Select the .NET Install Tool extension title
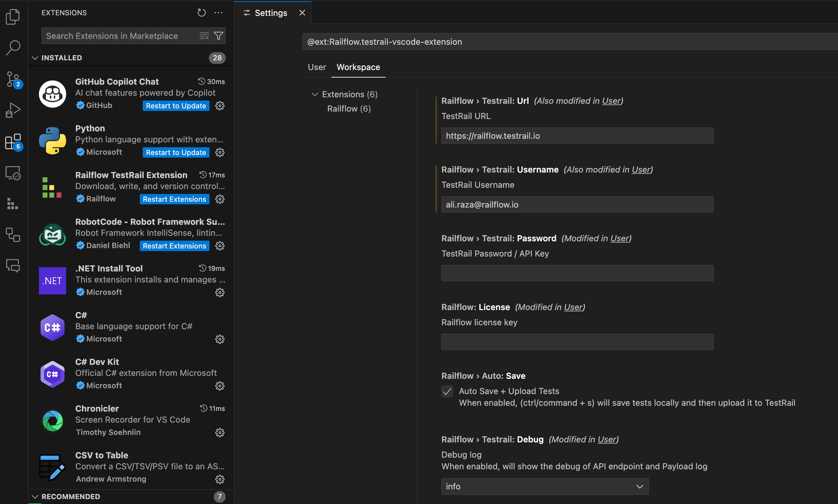Screen dimensions: 838x504 109,268
